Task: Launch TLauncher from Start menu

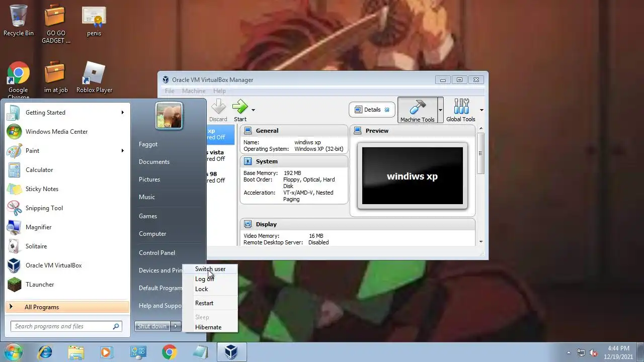Action: (x=67, y=285)
